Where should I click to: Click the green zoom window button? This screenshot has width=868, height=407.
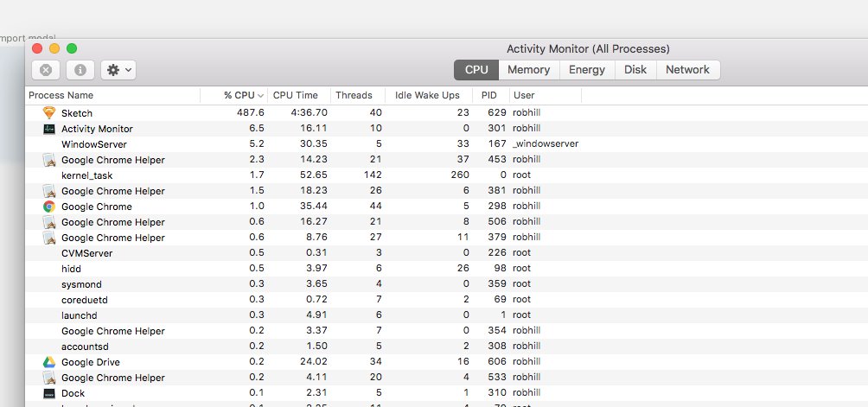click(x=72, y=48)
